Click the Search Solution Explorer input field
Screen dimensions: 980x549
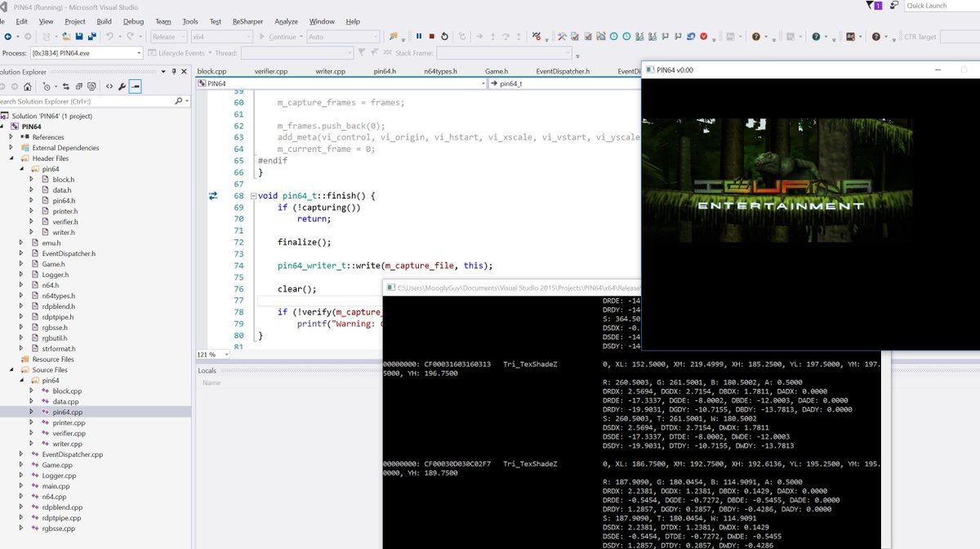pyautogui.click(x=86, y=101)
